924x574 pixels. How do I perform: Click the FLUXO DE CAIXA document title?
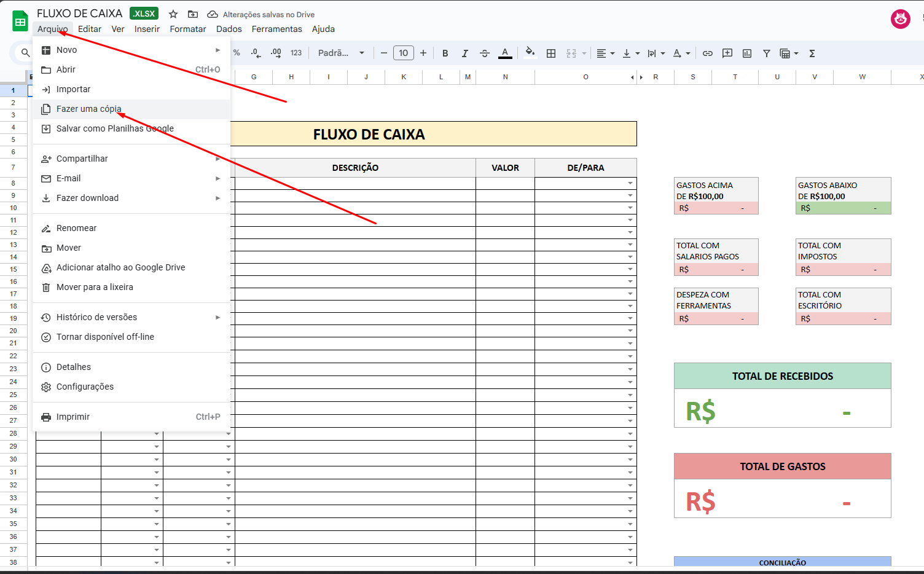click(x=80, y=14)
